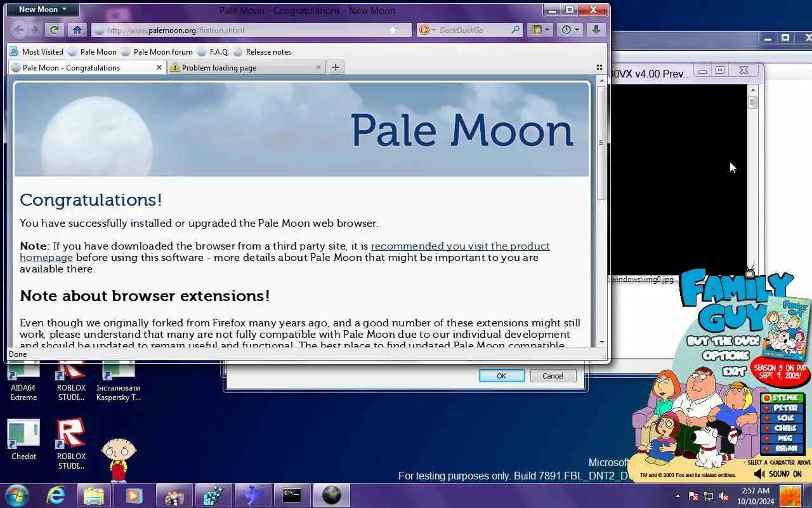The width and height of the screenshot is (812, 508).
Task: Open Release notes bookmark
Action: [x=262, y=51]
